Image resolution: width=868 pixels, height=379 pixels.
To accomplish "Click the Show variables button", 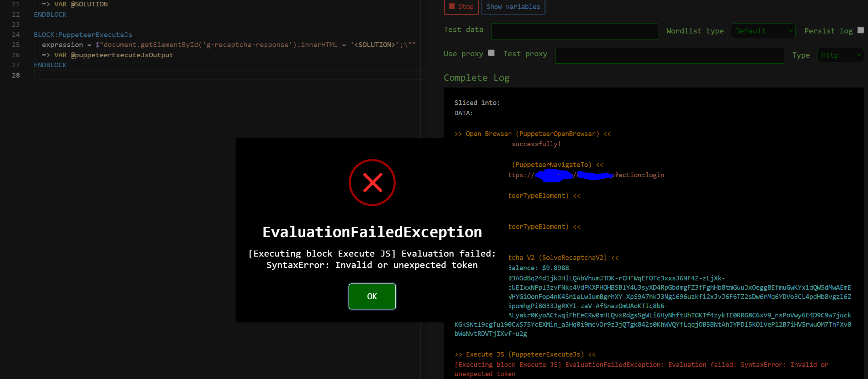I will click(x=513, y=6).
